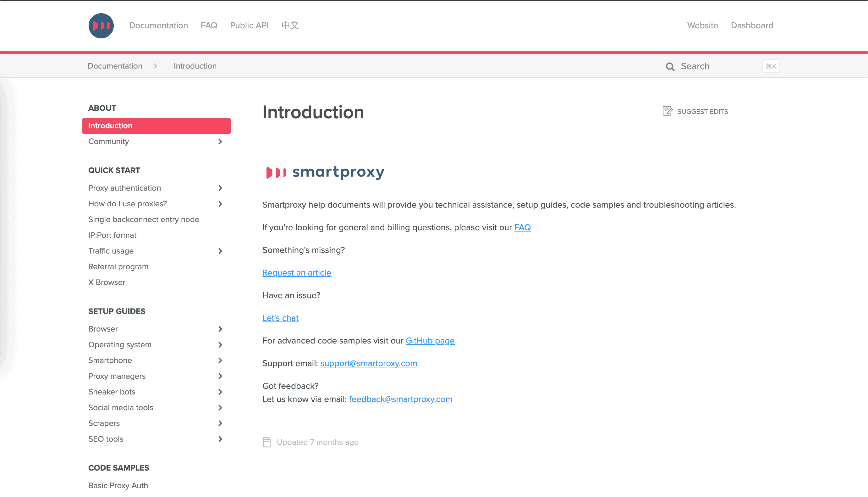This screenshot has width=868, height=497.
Task: Expand Traffic usage chevron
Action: click(220, 251)
